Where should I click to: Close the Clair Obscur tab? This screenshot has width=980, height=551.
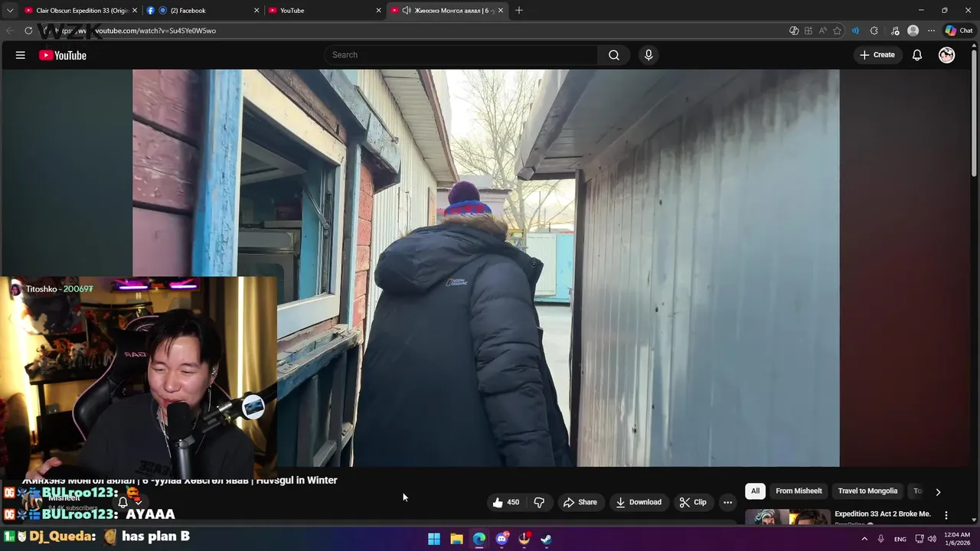135,10
